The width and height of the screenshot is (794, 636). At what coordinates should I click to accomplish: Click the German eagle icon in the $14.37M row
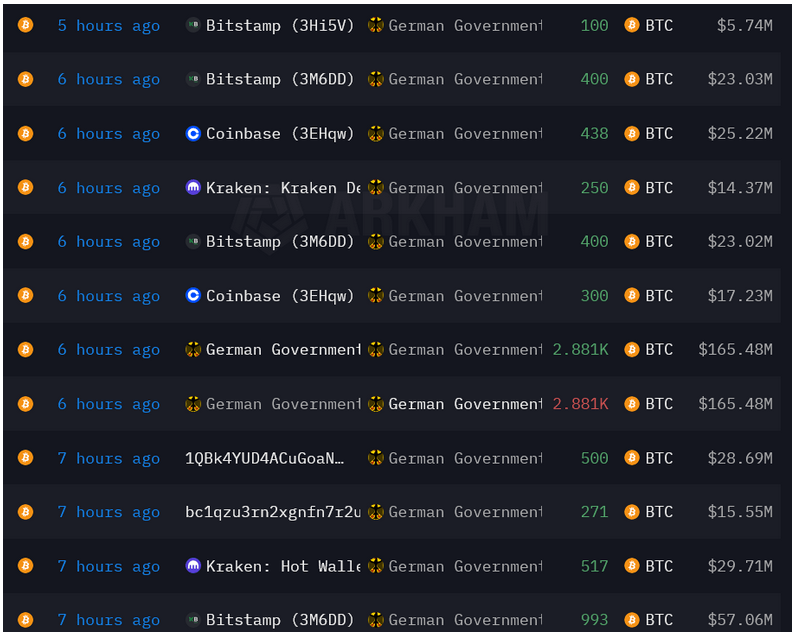pos(376,187)
